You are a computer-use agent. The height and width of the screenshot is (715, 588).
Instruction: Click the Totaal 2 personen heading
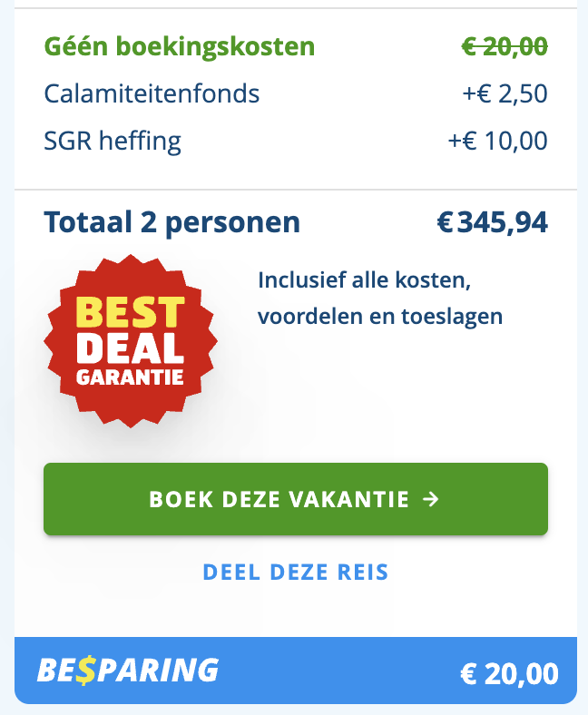pyautogui.click(x=172, y=222)
